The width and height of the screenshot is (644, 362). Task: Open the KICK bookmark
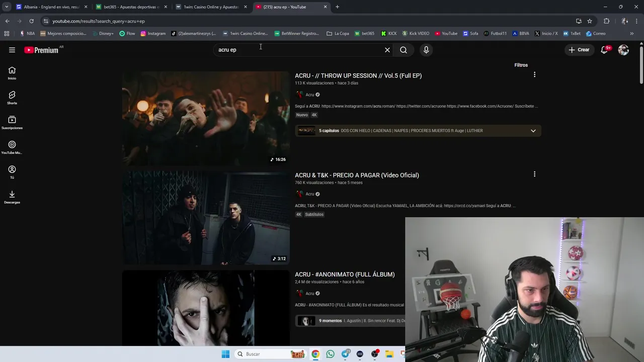coord(389,34)
